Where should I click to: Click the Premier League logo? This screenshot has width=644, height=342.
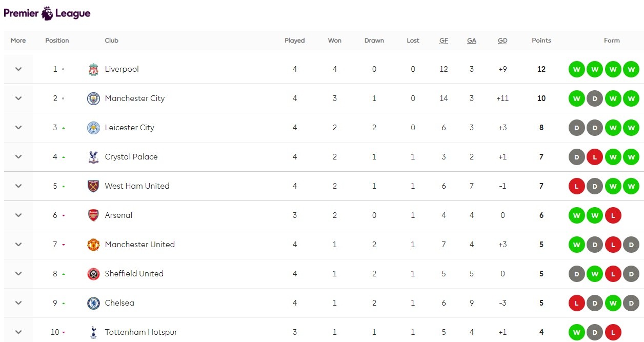click(x=47, y=13)
